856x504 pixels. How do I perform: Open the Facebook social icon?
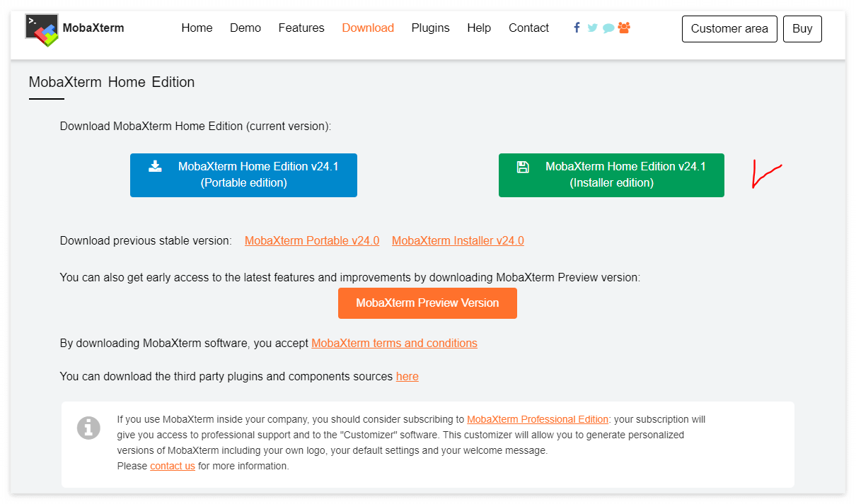click(x=577, y=28)
